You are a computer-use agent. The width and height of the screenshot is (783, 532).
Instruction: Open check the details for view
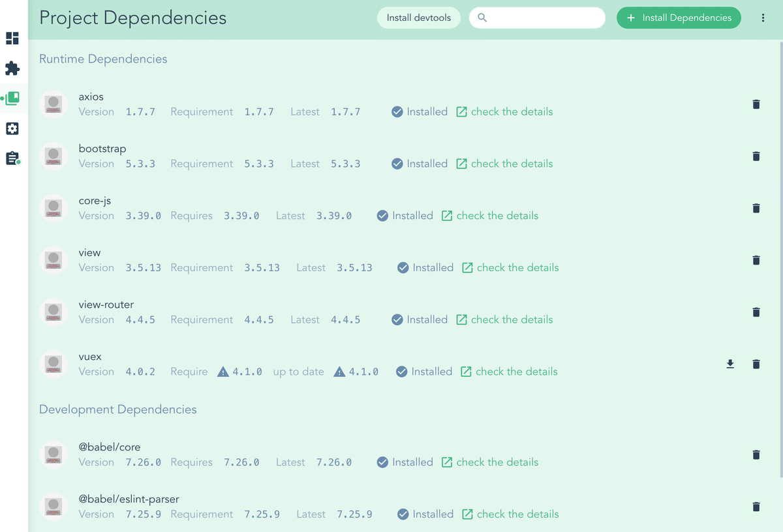click(510, 268)
